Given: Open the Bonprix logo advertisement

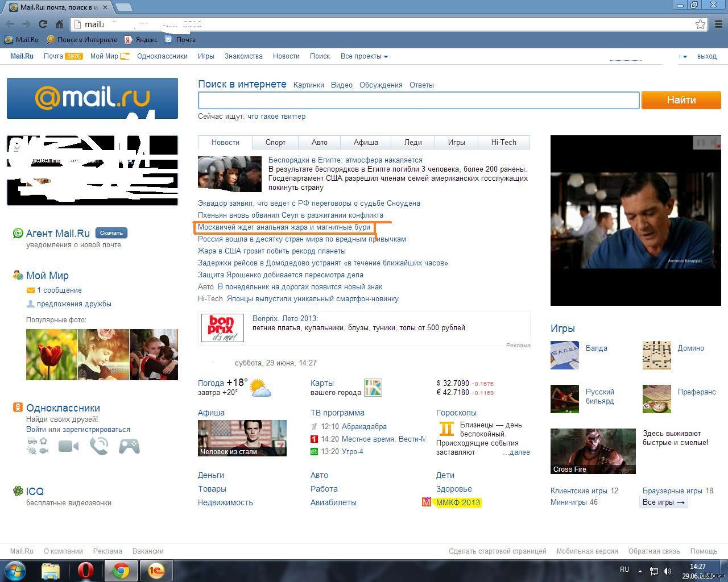Looking at the screenshot, I should point(223,328).
